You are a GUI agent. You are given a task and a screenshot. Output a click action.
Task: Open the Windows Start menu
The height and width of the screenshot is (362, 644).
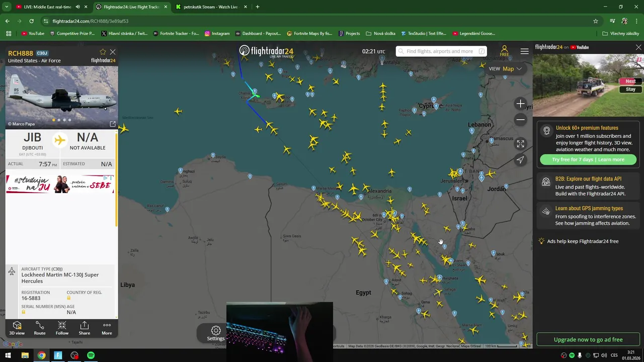9,355
